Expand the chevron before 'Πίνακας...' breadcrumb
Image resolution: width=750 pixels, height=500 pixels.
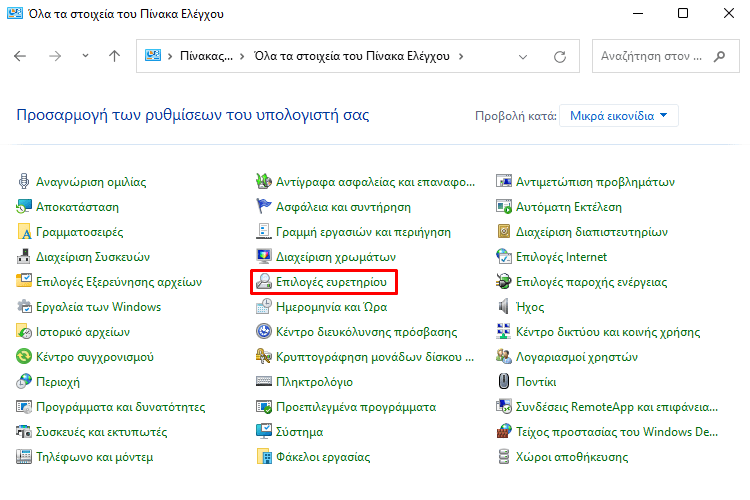pyautogui.click(x=170, y=56)
